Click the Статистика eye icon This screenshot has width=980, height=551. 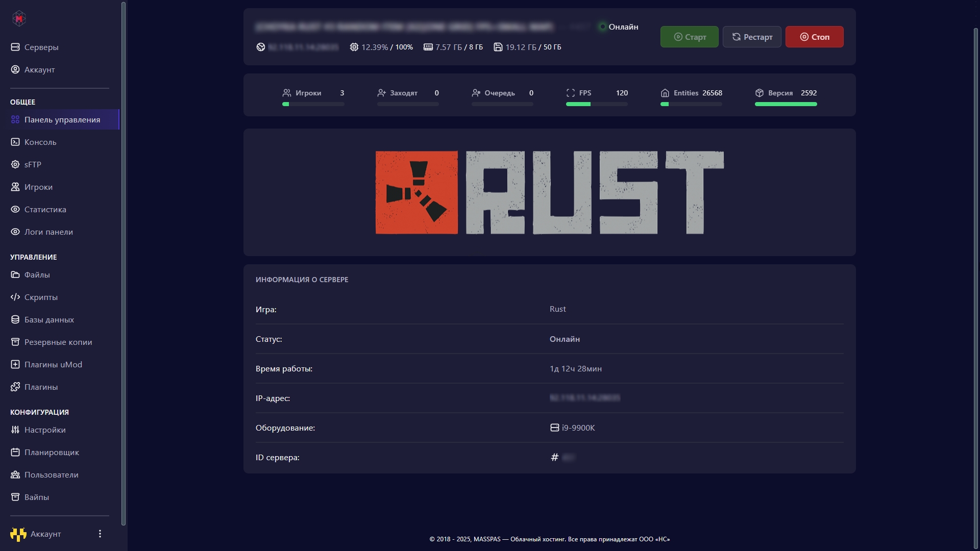(15, 209)
